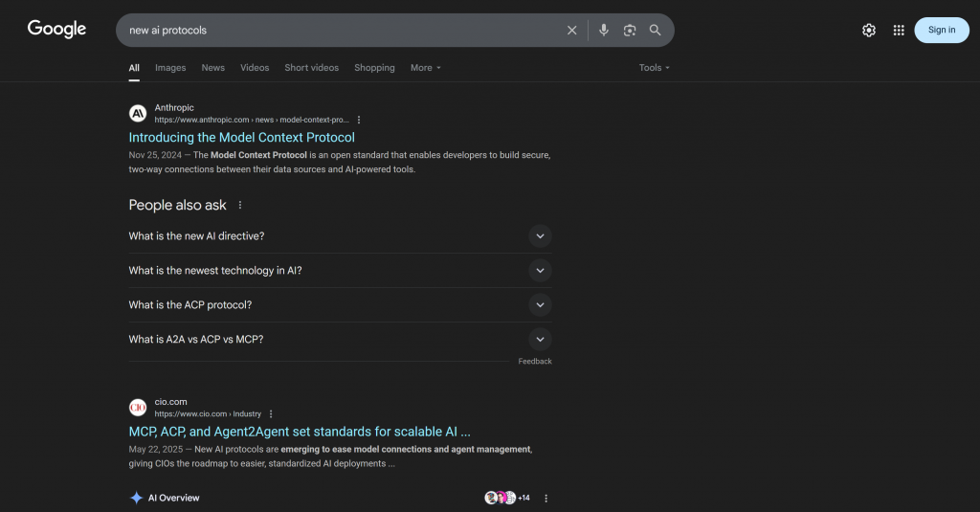Viewport: 980px width, 512px height.
Task: Start voice search with the microphone icon
Action: point(603,31)
